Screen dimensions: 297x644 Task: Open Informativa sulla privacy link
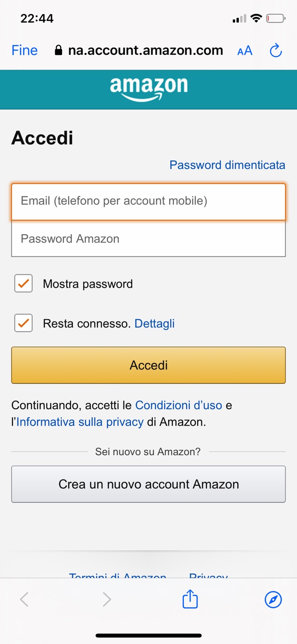(80, 422)
